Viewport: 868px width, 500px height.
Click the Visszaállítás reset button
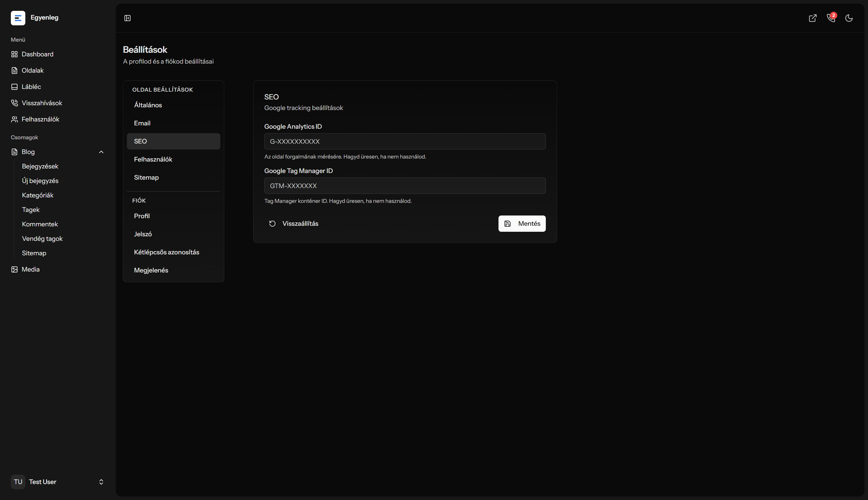point(294,224)
